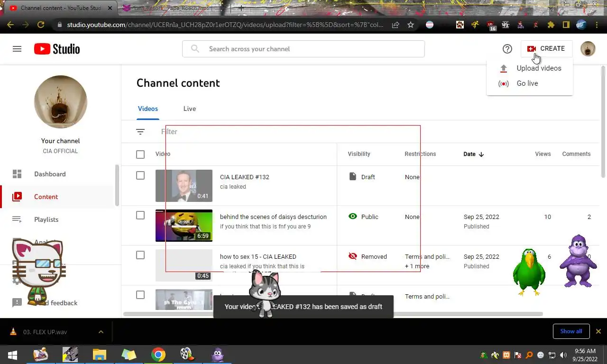Open Windows Start menu
Viewport: 607px width, 364px height.
[12, 355]
